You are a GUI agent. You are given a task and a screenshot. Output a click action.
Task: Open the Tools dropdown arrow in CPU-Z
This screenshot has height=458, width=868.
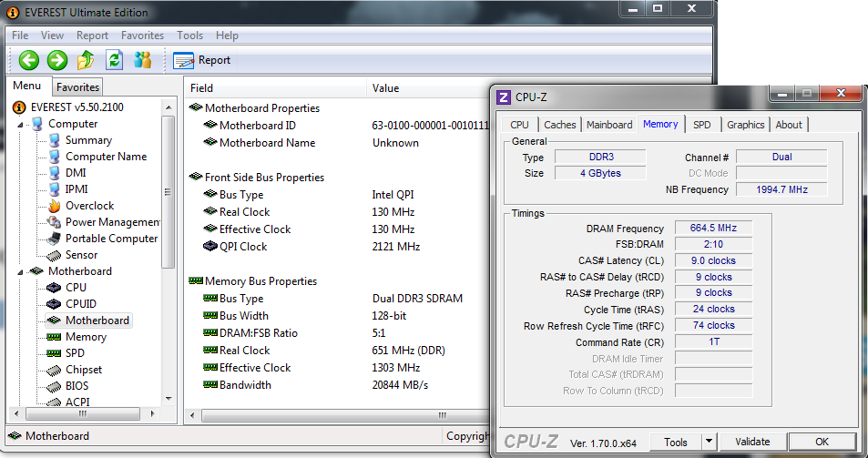click(x=710, y=442)
